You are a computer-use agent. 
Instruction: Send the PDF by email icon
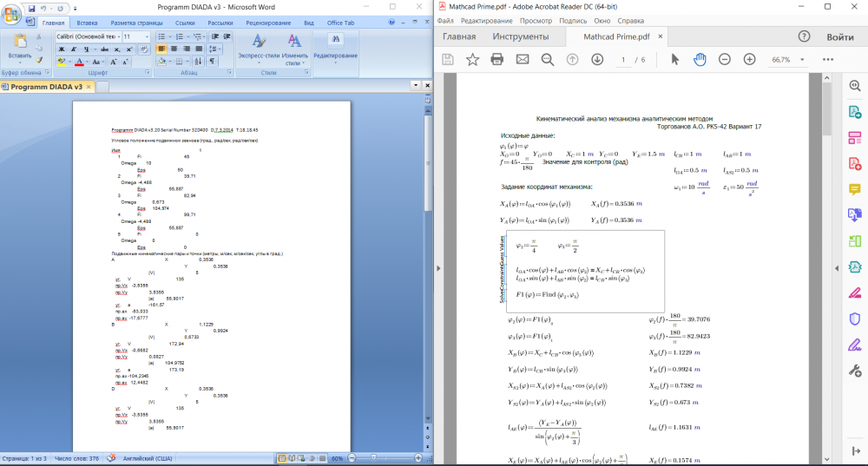522,60
